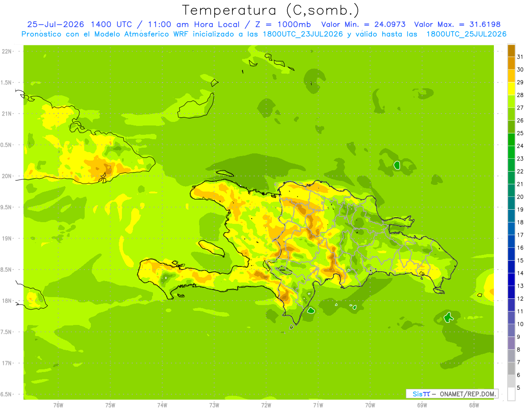The image size is (532, 411).
Task: Pick the teal legend swatch between 19 and 20
Action: 511,203
